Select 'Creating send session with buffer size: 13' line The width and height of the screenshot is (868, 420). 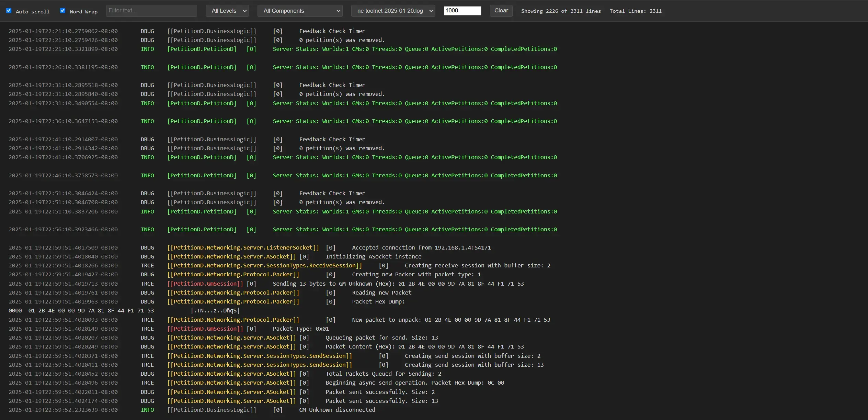(x=474, y=365)
